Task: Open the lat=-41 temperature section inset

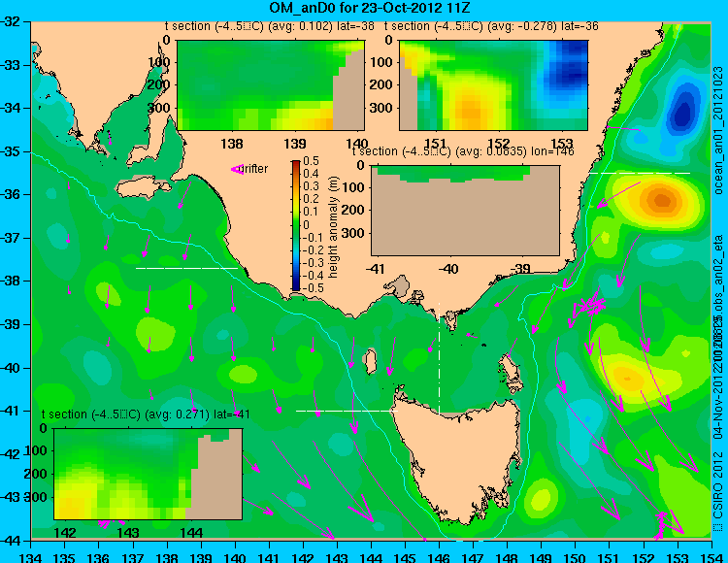Action: click(x=148, y=474)
